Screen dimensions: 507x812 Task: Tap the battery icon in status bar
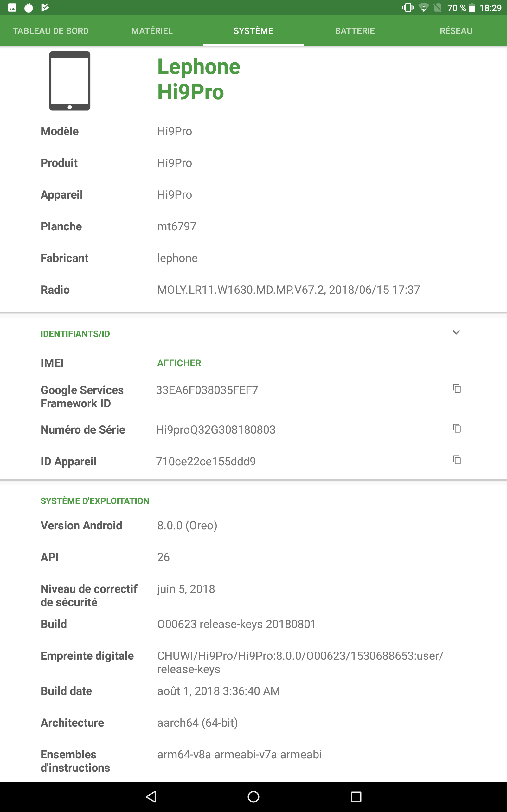pyautogui.click(x=472, y=8)
